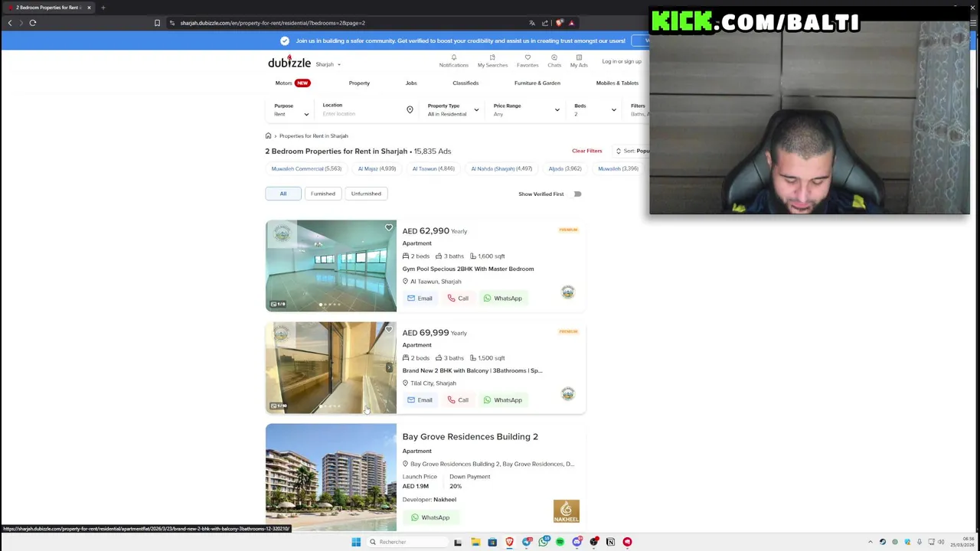Open Brave Shields lion icon
The image size is (980, 551).
click(560, 23)
